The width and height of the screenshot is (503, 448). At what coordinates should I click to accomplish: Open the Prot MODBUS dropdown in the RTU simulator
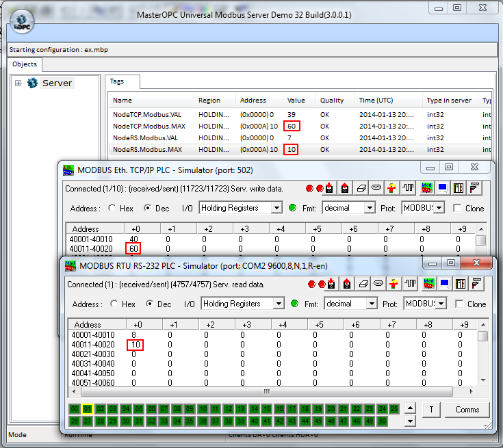point(441,304)
